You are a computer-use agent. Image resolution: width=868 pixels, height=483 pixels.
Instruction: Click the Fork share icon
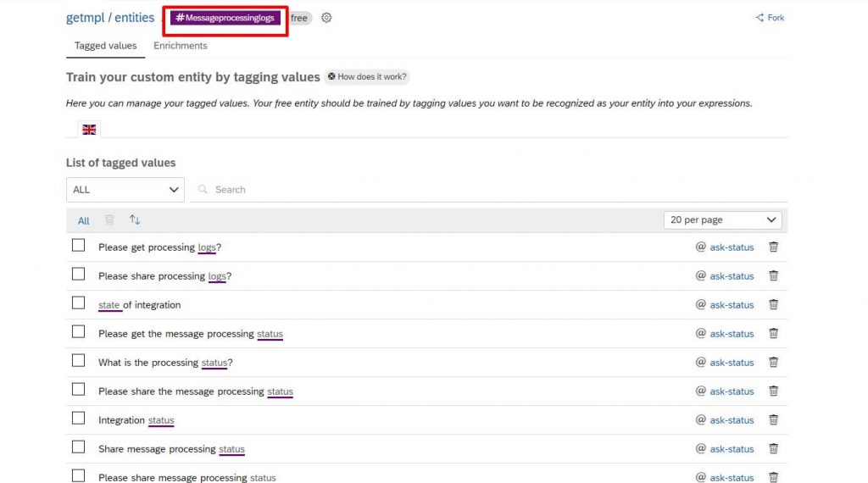[x=759, y=18]
